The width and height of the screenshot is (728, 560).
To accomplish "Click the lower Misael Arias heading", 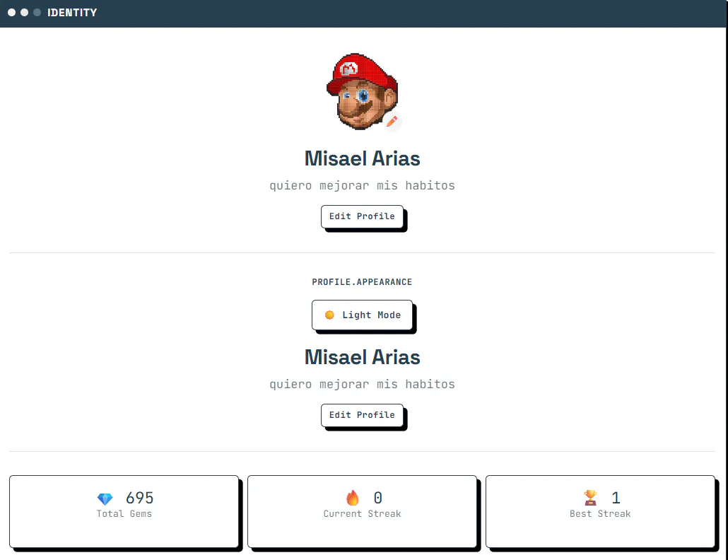I will [x=362, y=357].
